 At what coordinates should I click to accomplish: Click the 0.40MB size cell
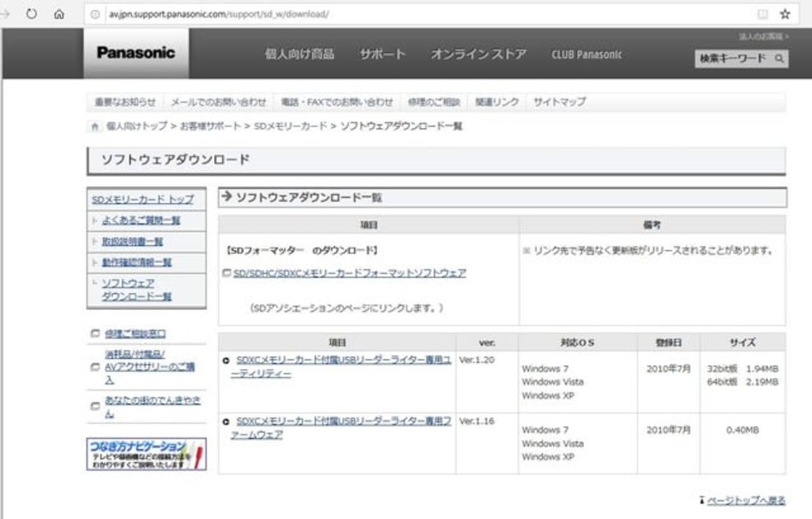point(743,430)
